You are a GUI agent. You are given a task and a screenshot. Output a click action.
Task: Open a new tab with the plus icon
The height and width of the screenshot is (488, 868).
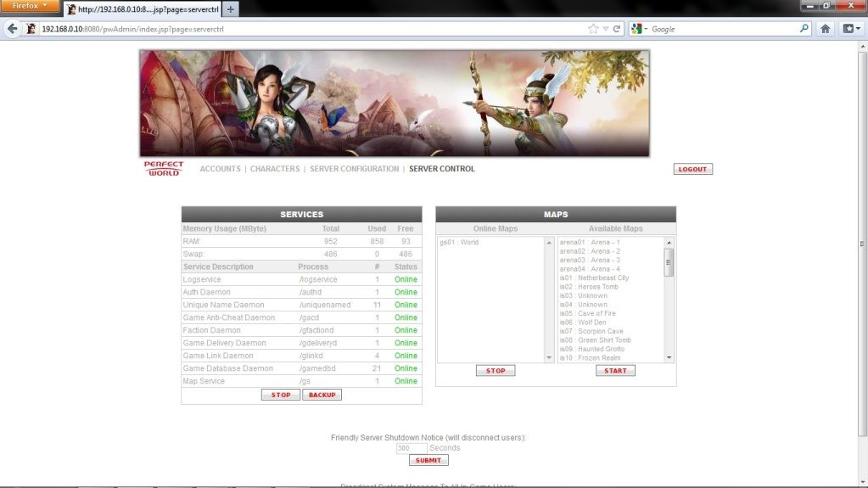click(231, 9)
